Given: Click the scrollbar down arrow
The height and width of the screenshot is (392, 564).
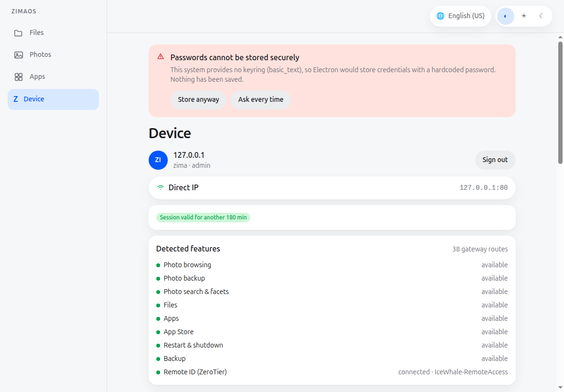Looking at the screenshot, I should click(560, 388).
